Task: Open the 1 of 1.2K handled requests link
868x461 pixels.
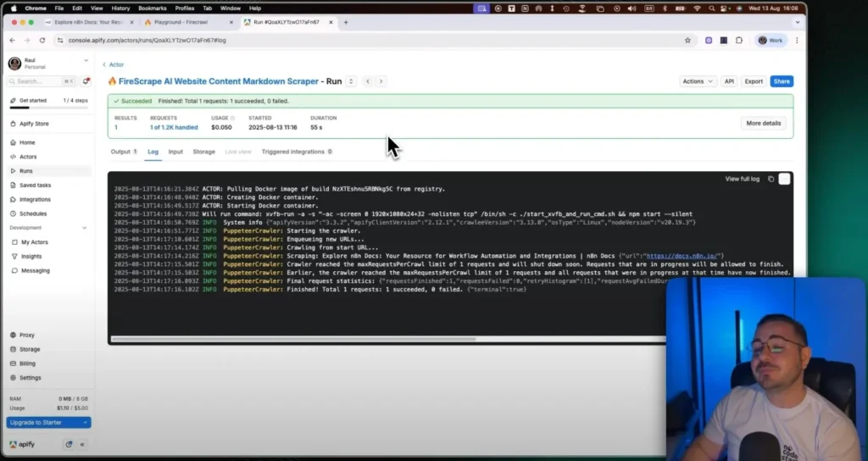Action: tap(174, 127)
